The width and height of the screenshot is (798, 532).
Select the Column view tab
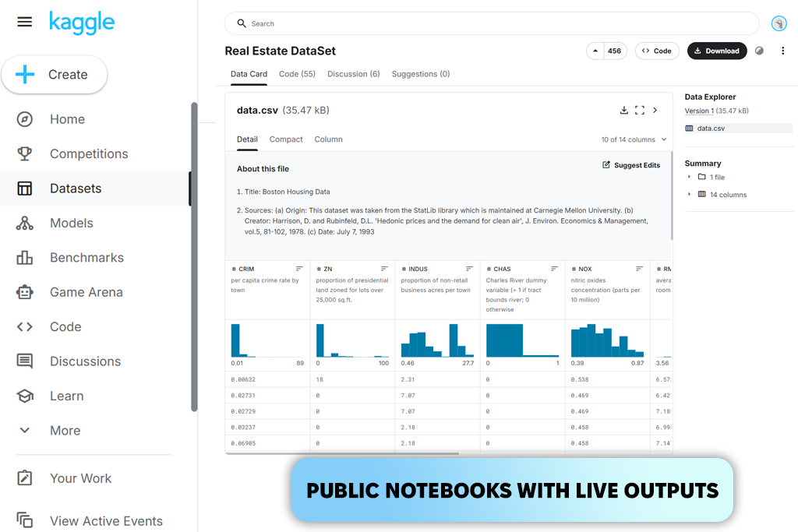point(328,139)
